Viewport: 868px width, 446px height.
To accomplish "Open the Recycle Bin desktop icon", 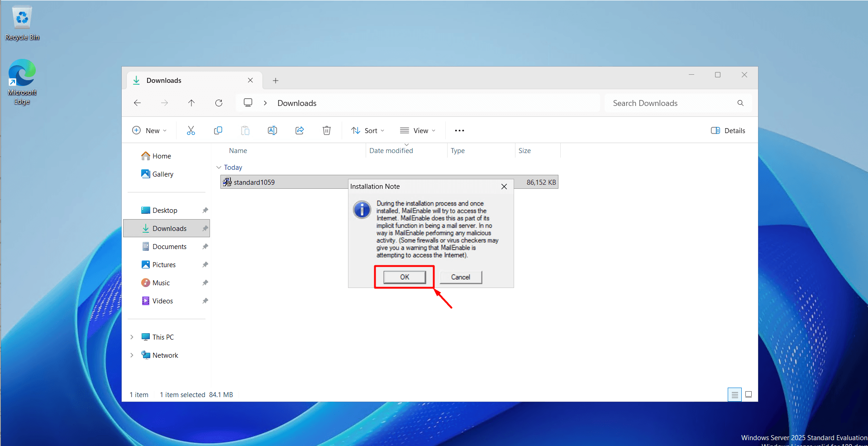I will coord(22,24).
